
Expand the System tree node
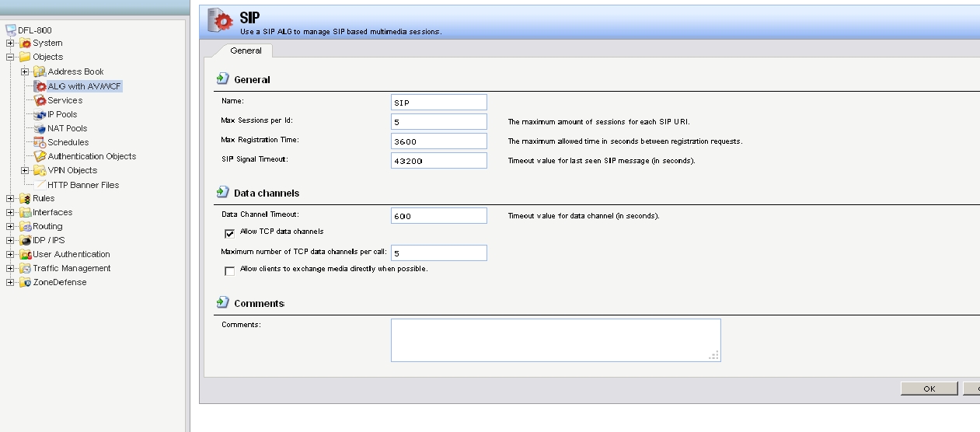coord(10,43)
